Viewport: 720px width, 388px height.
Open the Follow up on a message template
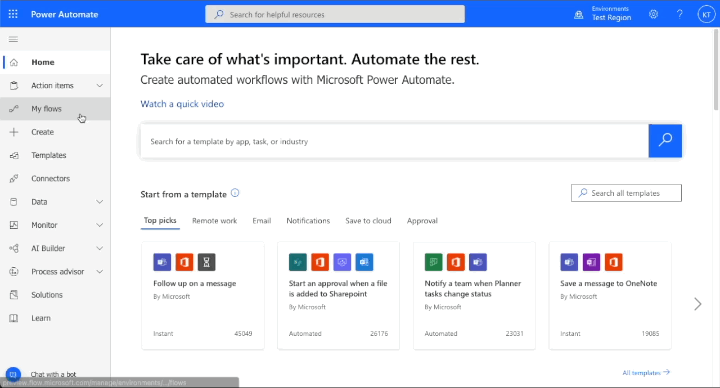[203, 295]
